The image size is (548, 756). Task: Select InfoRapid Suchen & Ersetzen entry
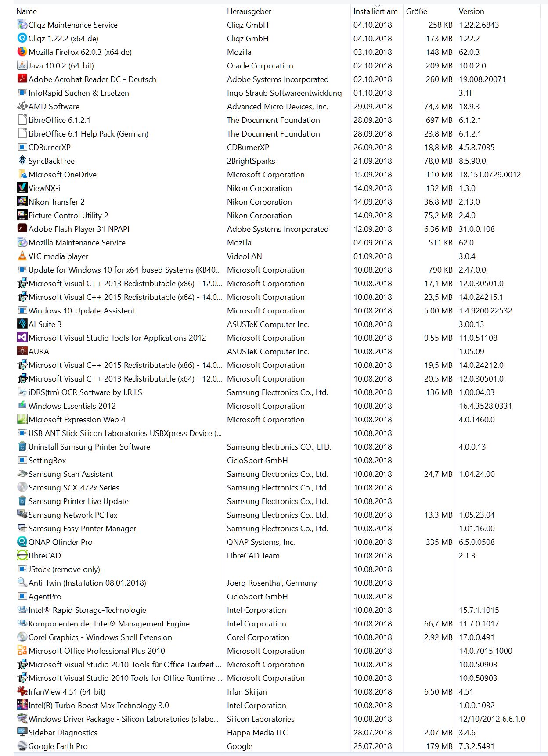coord(79,93)
